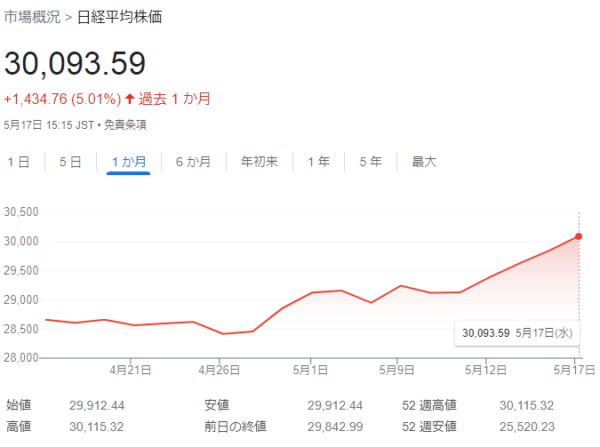Select the 5年 time range tab
Viewport: 600px width, 447px height.
tap(370, 161)
